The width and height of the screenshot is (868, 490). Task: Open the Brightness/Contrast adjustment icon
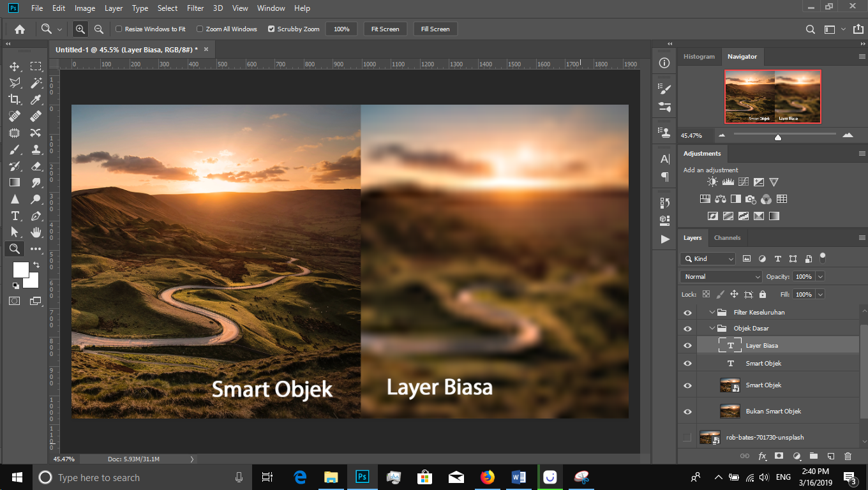tap(712, 181)
